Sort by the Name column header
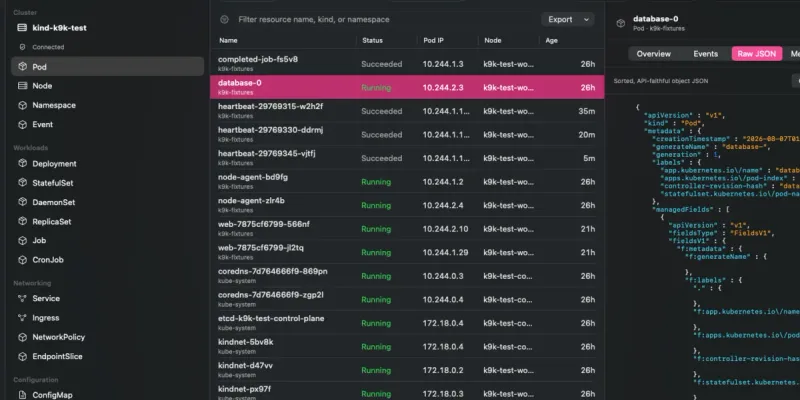This screenshot has width=800, height=400. tap(228, 40)
